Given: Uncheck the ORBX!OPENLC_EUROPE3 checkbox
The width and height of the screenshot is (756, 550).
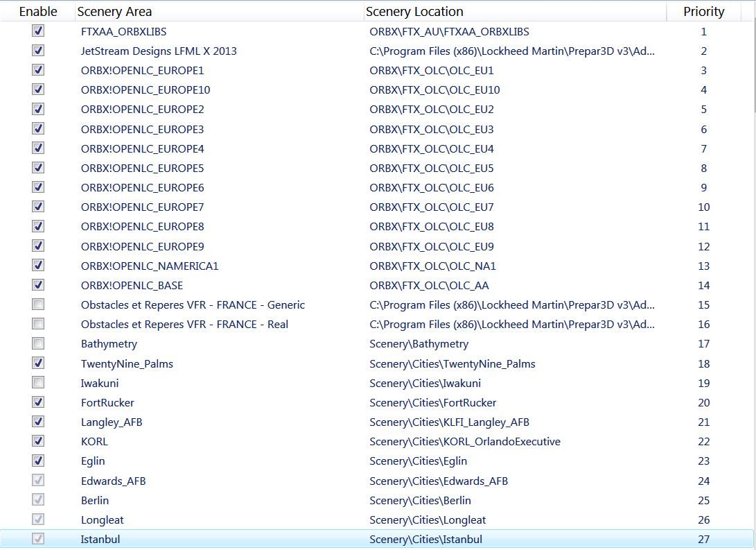Looking at the screenshot, I should (38, 128).
